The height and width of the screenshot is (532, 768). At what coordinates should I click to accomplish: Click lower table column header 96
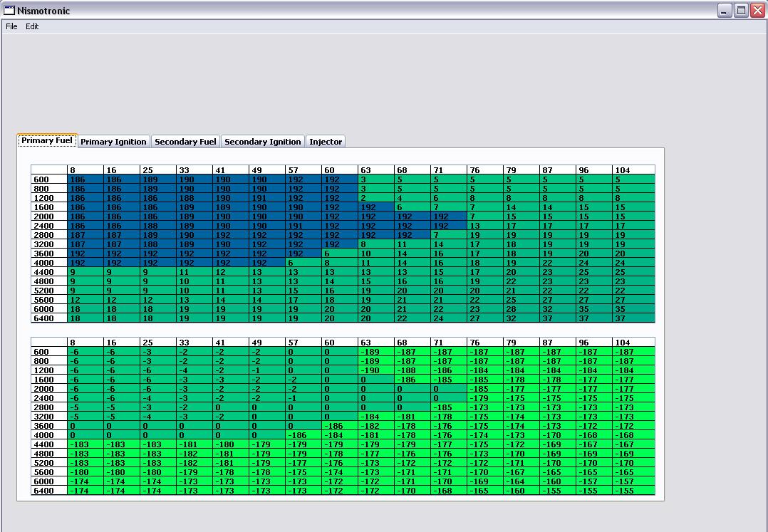point(593,343)
